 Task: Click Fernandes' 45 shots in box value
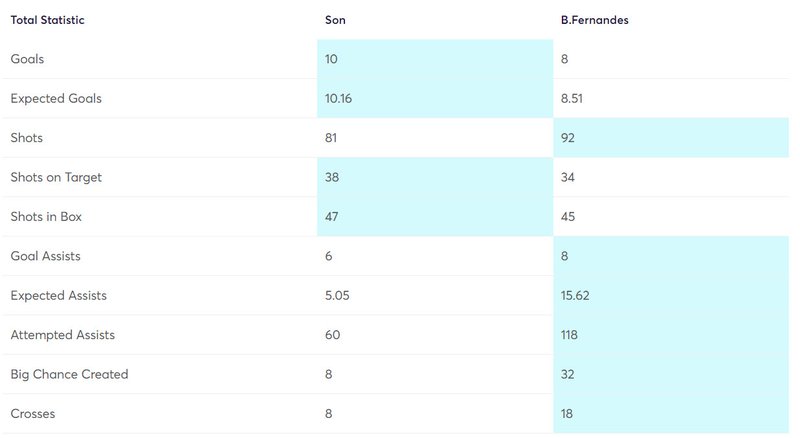pos(568,216)
